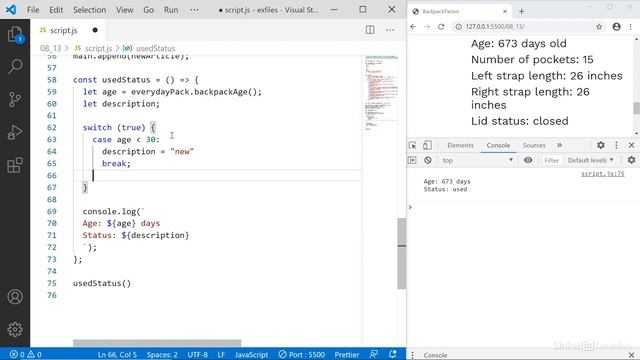Click the browser address bar URL
Screen dimensions: 640x360
[x=495, y=27]
